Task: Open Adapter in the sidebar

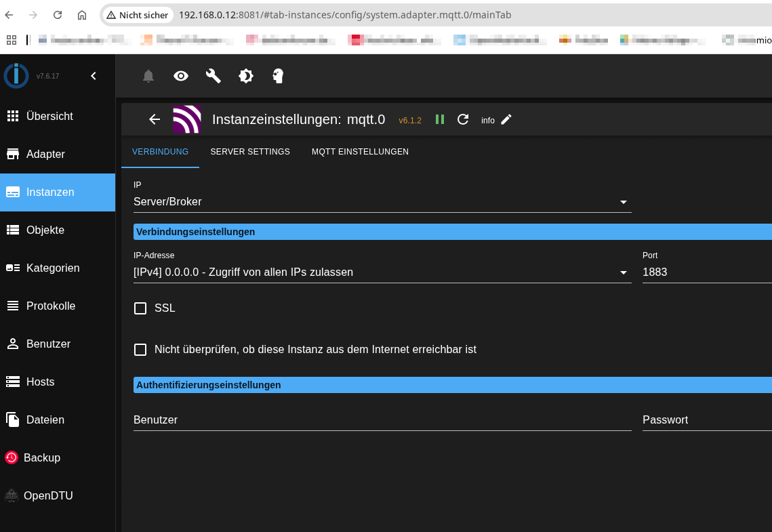Action: point(58,154)
